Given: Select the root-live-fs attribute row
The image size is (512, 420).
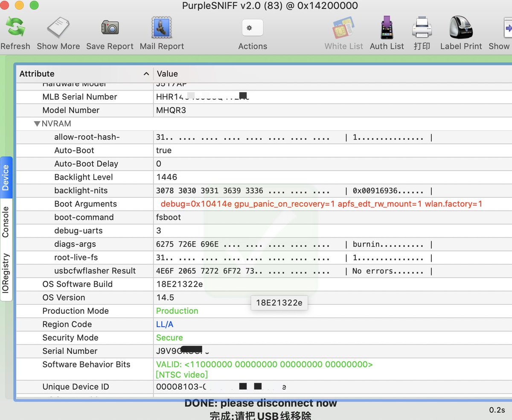Looking at the screenshot, I should pyautogui.click(x=264, y=257).
